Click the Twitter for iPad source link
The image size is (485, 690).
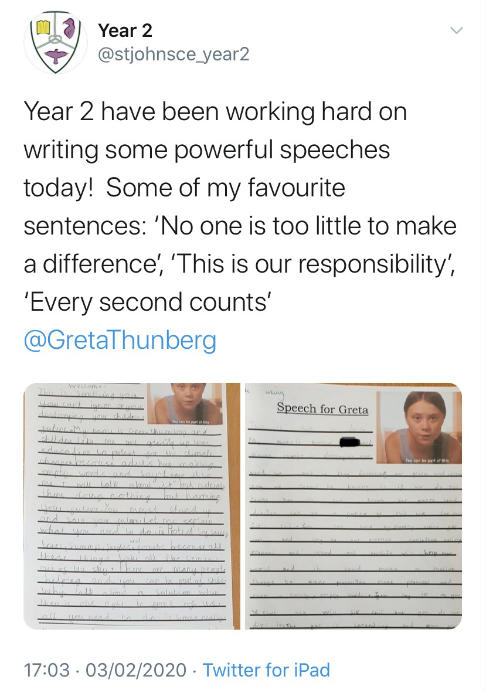coord(266,670)
